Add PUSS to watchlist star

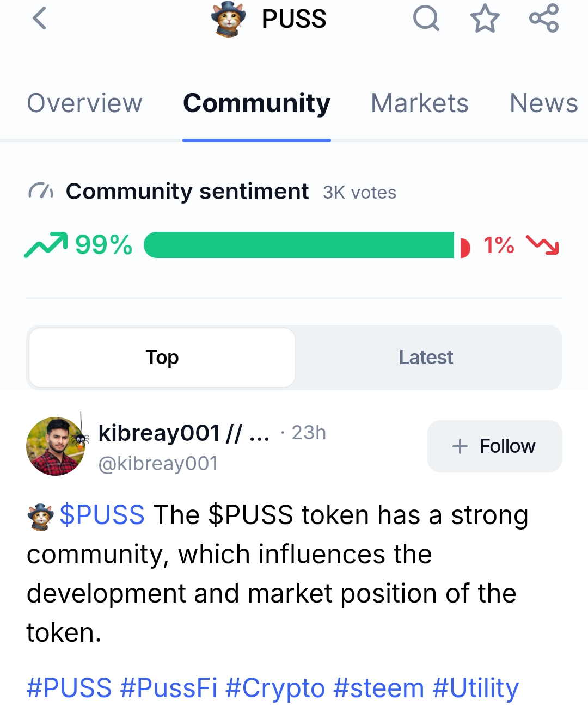point(485,19)
